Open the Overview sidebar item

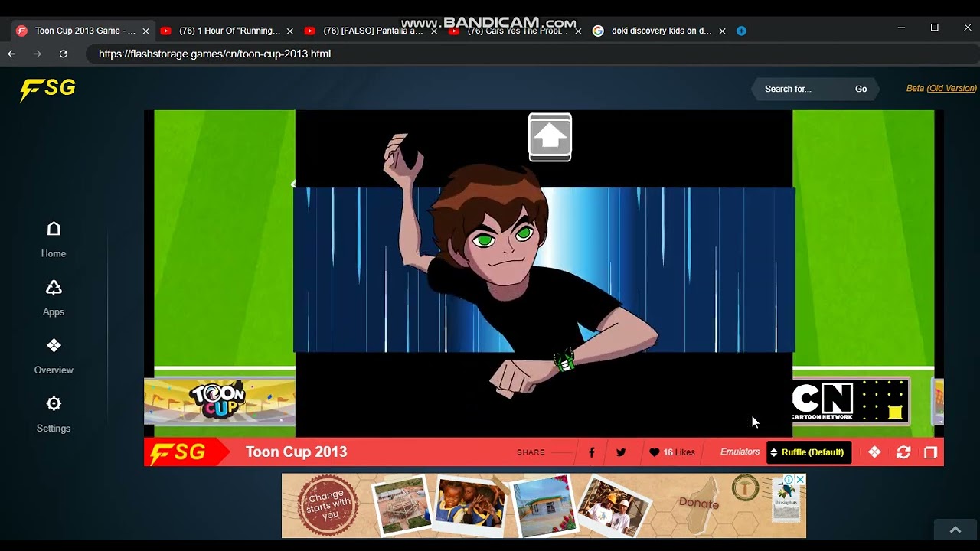tap(54, 355)
